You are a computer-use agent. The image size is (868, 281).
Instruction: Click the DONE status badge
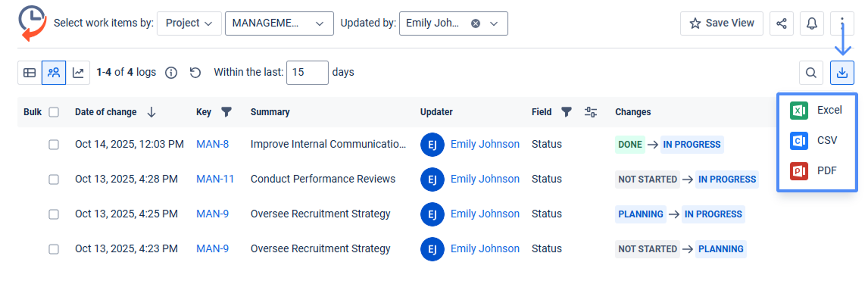coord(630,145)
